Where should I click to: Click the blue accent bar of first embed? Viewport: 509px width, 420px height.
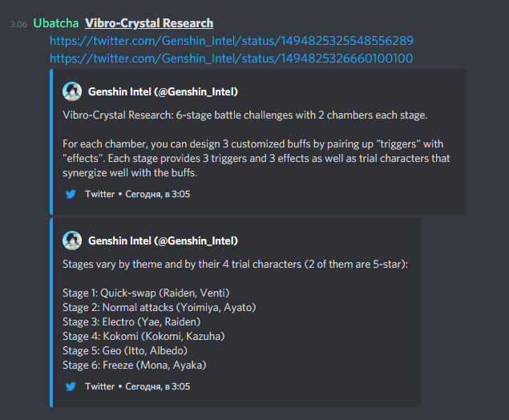(50, 141)
